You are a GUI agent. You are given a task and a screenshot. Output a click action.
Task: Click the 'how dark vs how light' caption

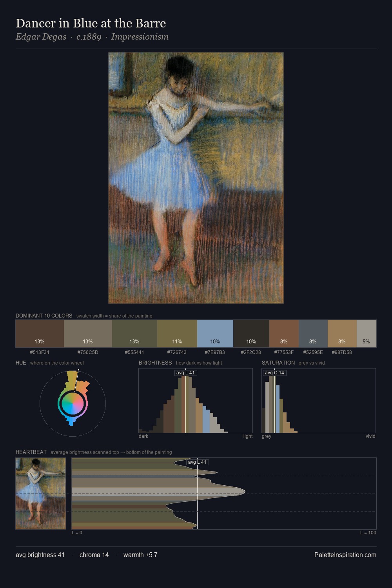pyautogui.click(x=199, y=363)
